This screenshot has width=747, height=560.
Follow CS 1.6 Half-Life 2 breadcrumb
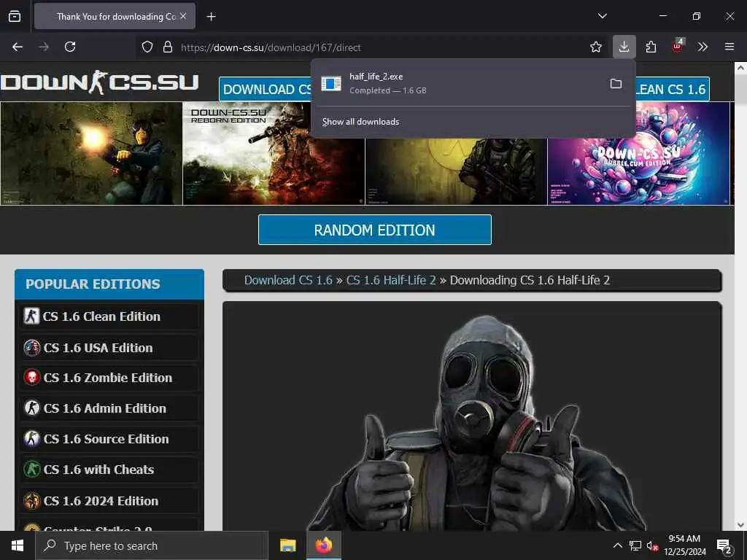click(391, 280)
